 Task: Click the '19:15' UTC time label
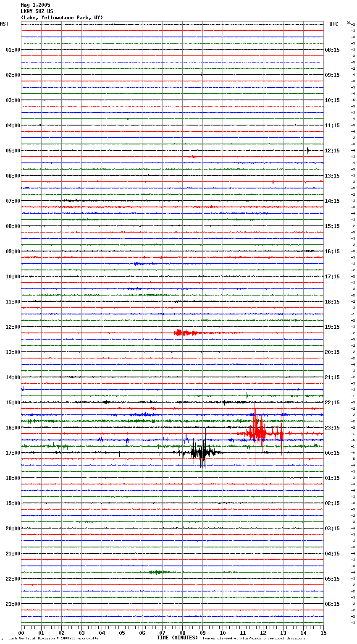point(332,327)
